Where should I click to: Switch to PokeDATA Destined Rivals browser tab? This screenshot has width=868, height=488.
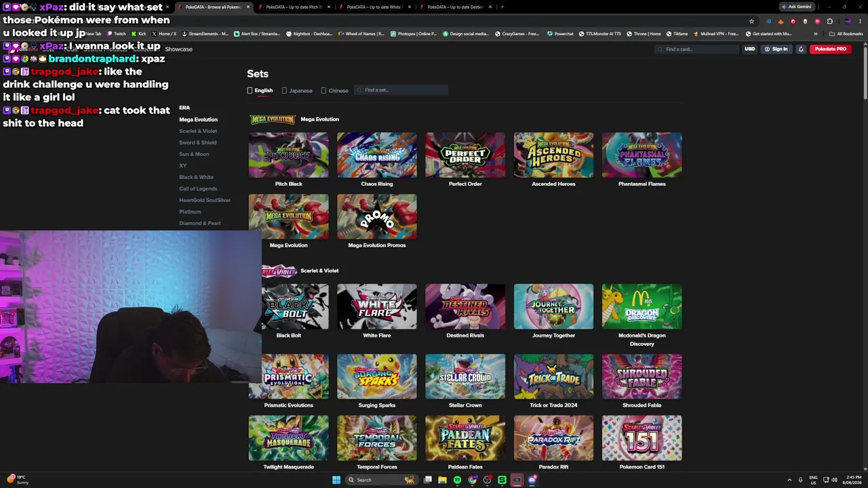[x=455, y=7]
